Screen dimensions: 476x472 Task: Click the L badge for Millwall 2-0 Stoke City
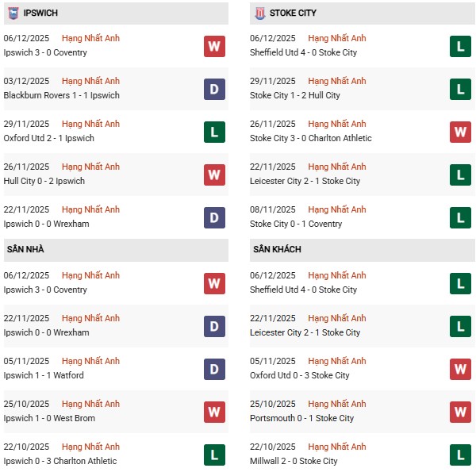pos(461,455)
